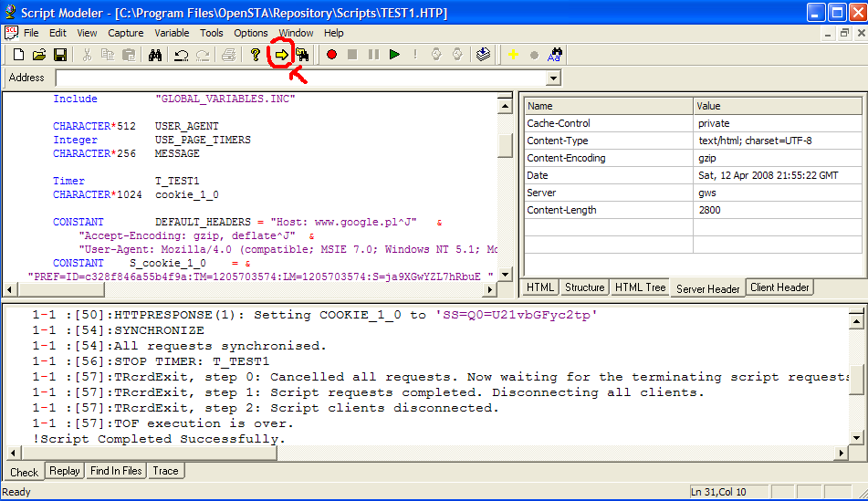Click the exclamation mark toolbar icon
The width and height of the screenshot is (868, 501).
(x=415, y=55)
